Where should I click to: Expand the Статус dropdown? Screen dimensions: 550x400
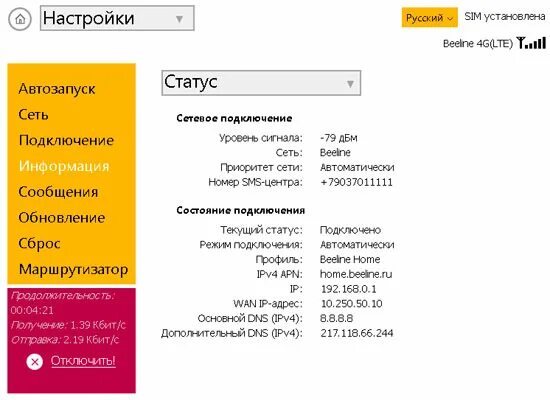(261, 83)
